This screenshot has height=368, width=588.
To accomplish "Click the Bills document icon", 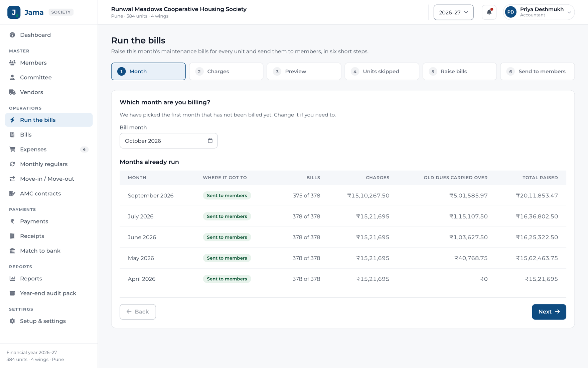I will pos(12,134).
